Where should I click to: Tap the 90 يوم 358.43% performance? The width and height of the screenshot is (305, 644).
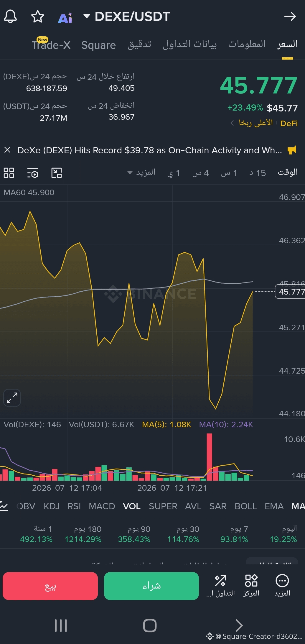coord(134,534)
